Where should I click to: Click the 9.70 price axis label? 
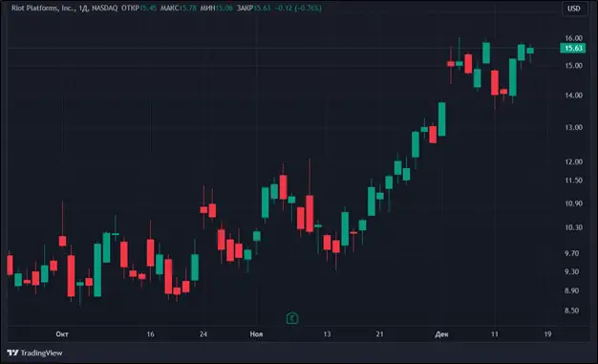571,253
